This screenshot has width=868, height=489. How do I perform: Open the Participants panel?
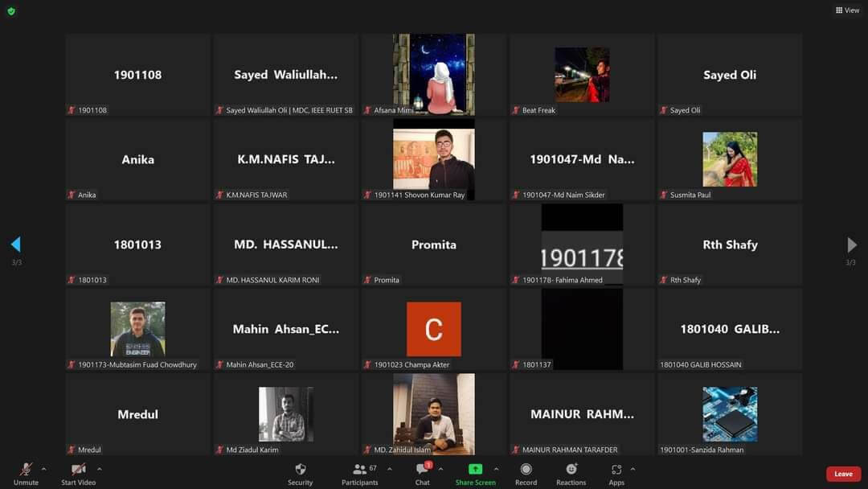(x=359, y=473)
